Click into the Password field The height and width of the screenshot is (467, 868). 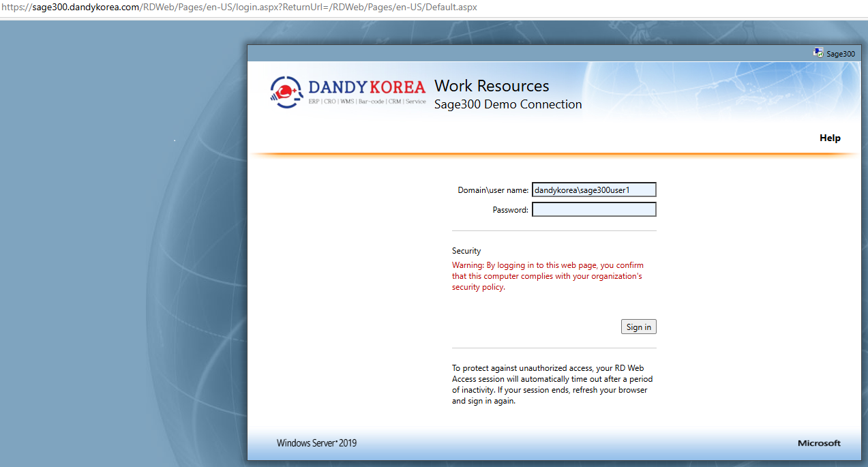594,209
